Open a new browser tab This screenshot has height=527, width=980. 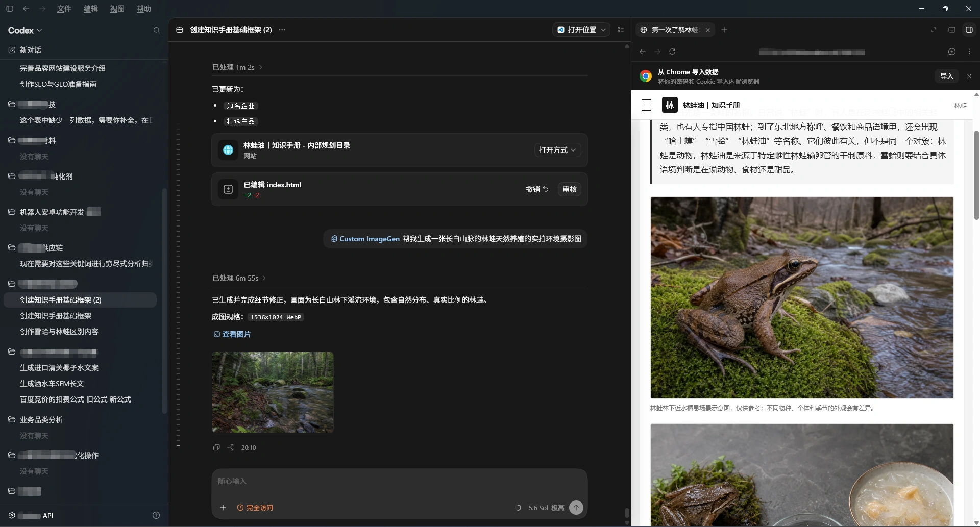coord(724,30)
